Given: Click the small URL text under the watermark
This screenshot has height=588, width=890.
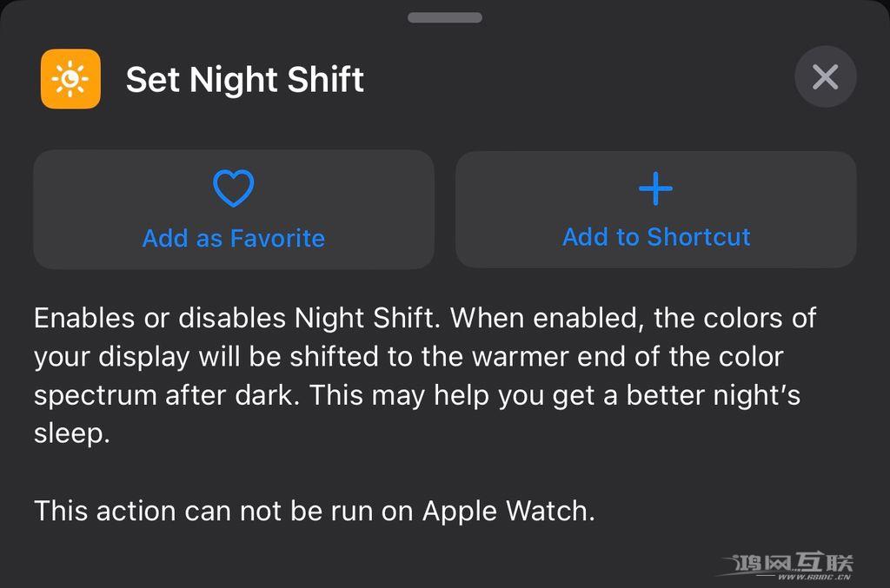Looking at the screenshot, I should coord(814,576).
